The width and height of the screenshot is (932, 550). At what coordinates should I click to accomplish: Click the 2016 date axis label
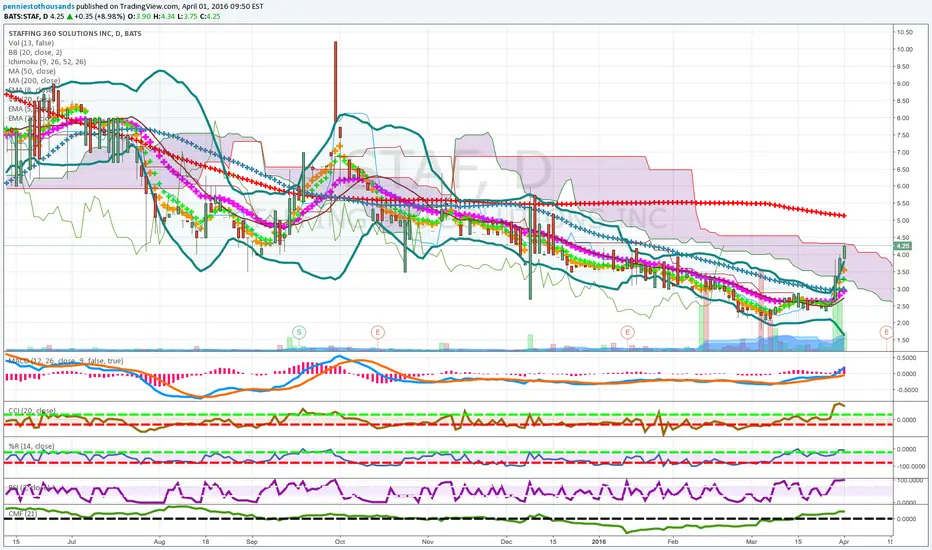coord(599,542)
